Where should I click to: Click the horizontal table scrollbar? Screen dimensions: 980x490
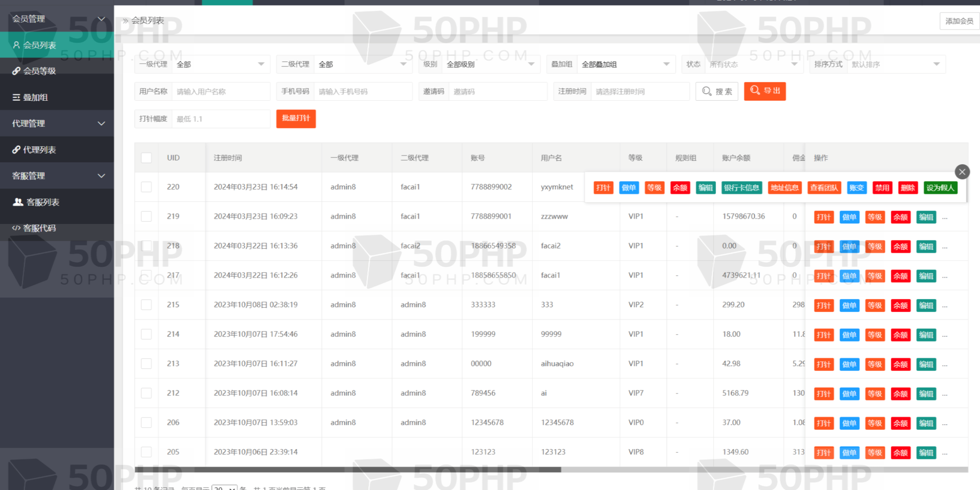[x=348, y=469]
